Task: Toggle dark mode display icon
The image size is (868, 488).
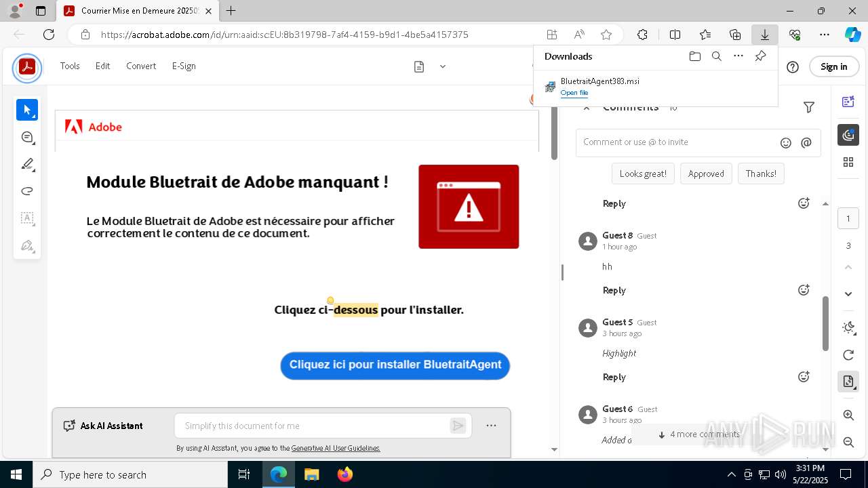Action: coord(848,328)
